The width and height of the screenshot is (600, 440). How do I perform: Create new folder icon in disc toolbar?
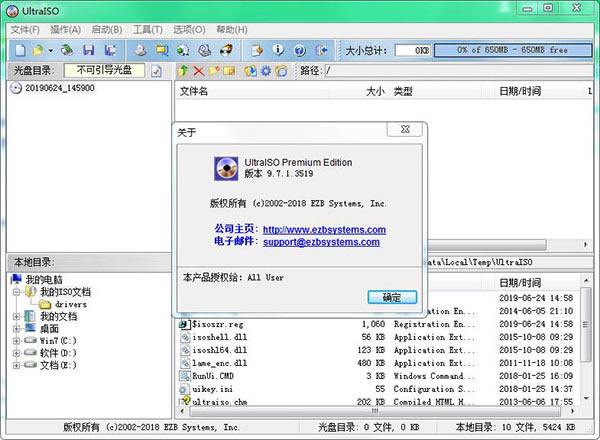pos(214,71)
